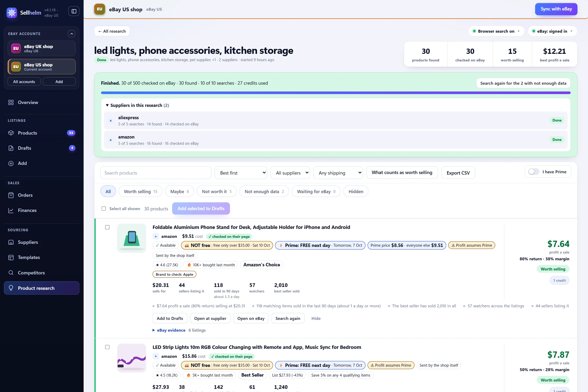Toggle the I have Prime switch

(534, 172)
